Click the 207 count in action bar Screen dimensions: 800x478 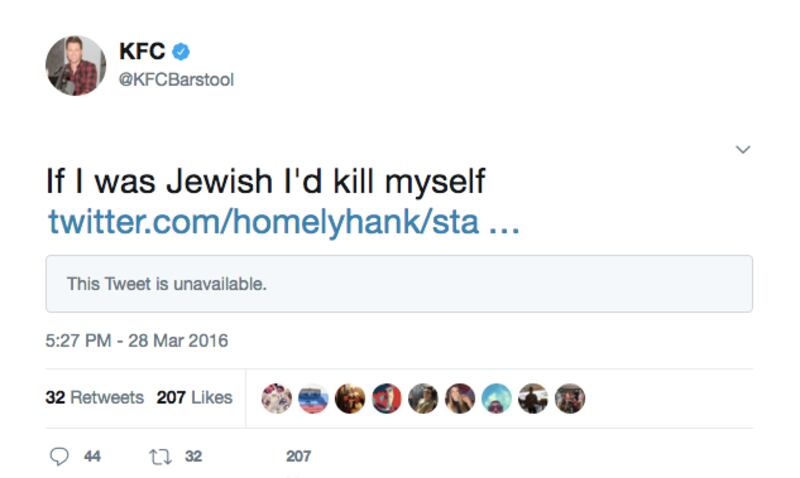pos(298,456)
